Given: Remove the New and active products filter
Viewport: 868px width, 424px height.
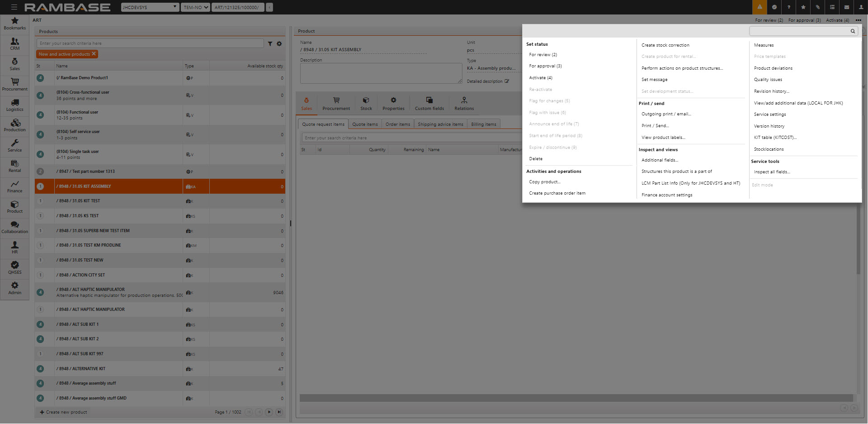Looking at the screenshot, I should pyautogui.click(x=94, y=54).
